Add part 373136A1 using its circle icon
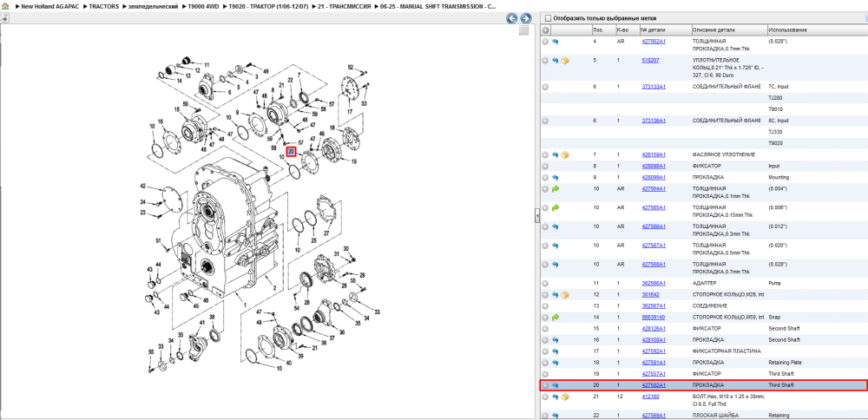 [545, 121]
